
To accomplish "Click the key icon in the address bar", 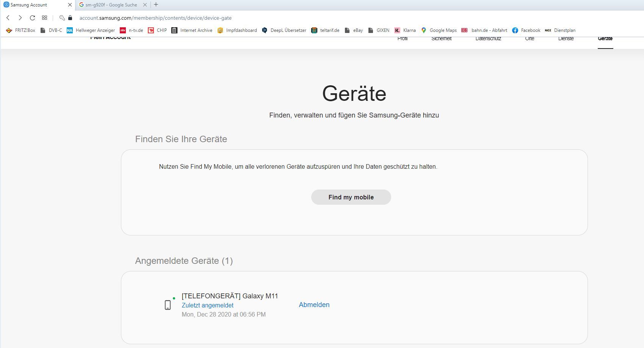I will 62,18.
